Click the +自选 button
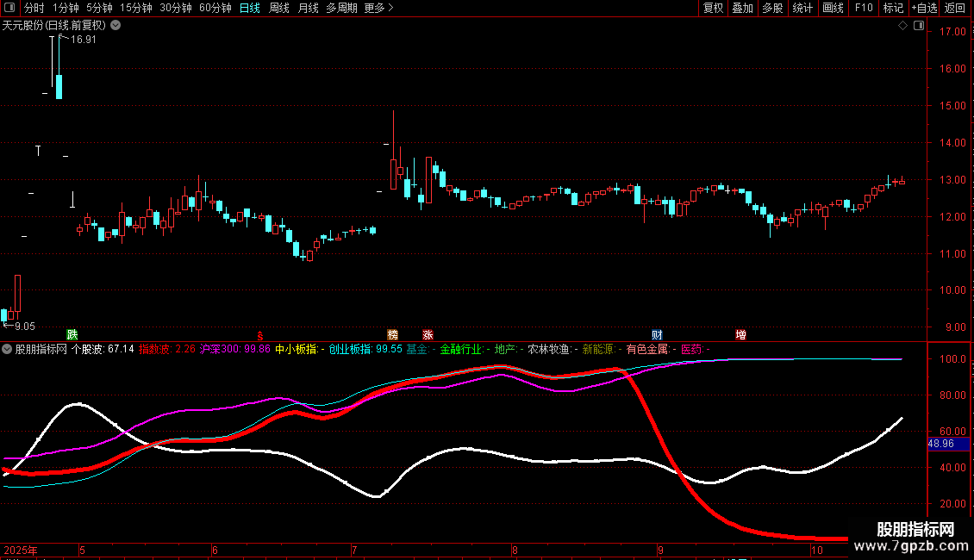Image resolution: width=974 pixels, height=560 pixels. pos(924,8)
